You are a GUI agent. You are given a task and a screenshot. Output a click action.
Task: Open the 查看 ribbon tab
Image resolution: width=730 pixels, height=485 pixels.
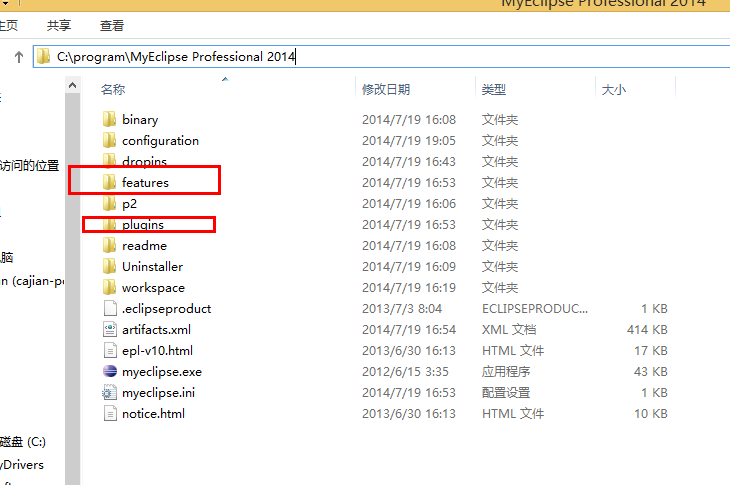tap(112, 25)
